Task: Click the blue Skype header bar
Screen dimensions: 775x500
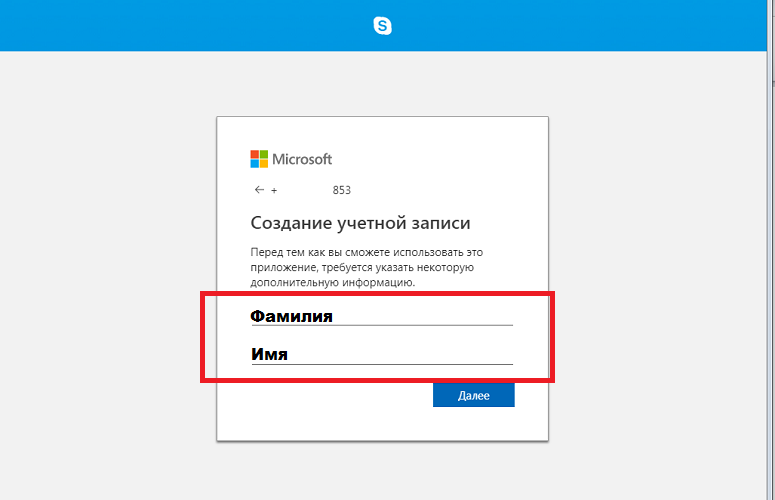Action: pyautogui.click(x=383, y=26)
